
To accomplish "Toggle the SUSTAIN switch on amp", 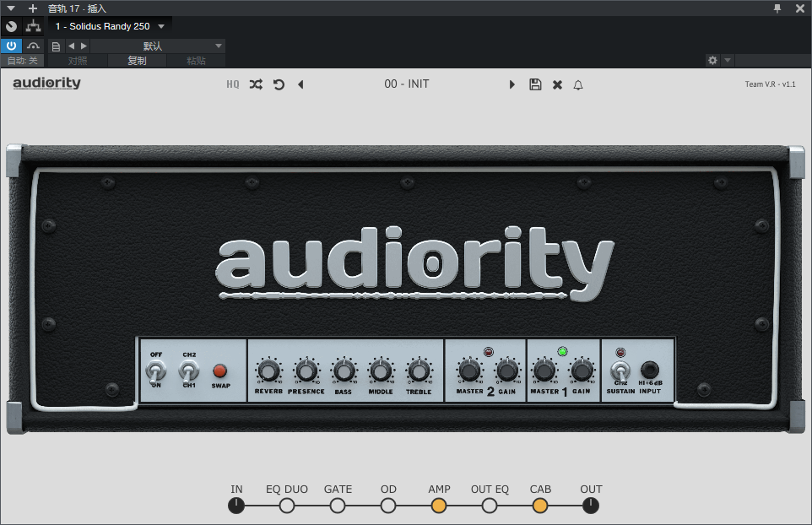I will tap(620, 371).
